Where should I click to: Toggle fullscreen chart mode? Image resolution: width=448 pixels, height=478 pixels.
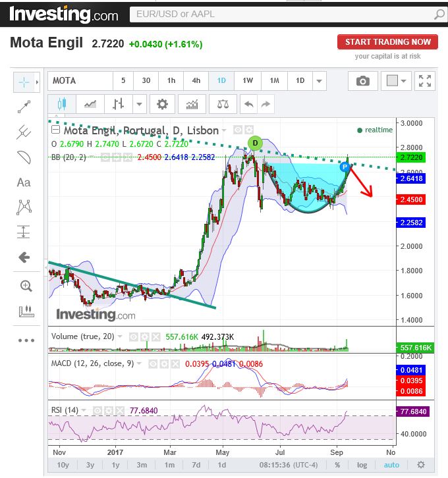tap(425, 81)
